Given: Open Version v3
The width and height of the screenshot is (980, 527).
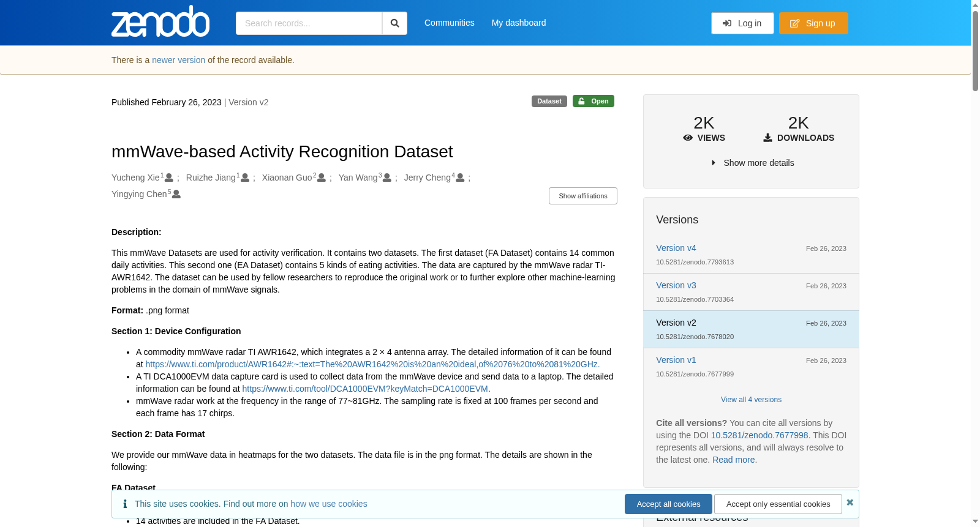Looking at the screenshot, I should pos(676,285).
